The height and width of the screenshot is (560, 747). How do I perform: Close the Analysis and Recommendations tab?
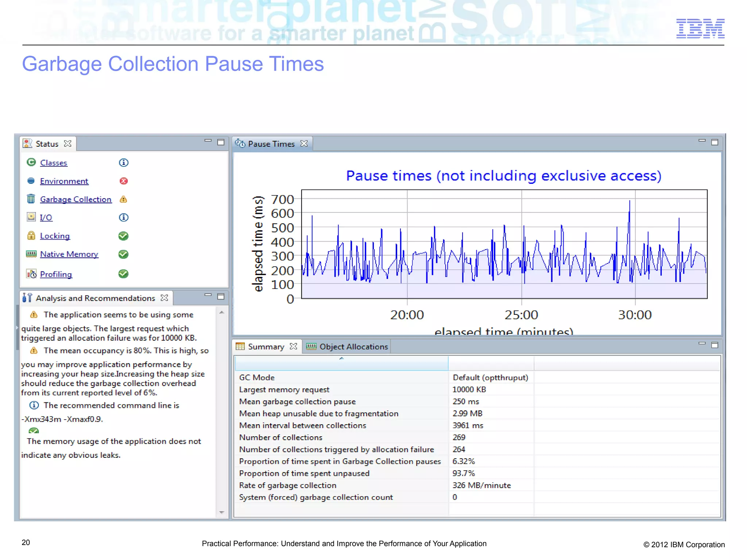click(165, 298)
